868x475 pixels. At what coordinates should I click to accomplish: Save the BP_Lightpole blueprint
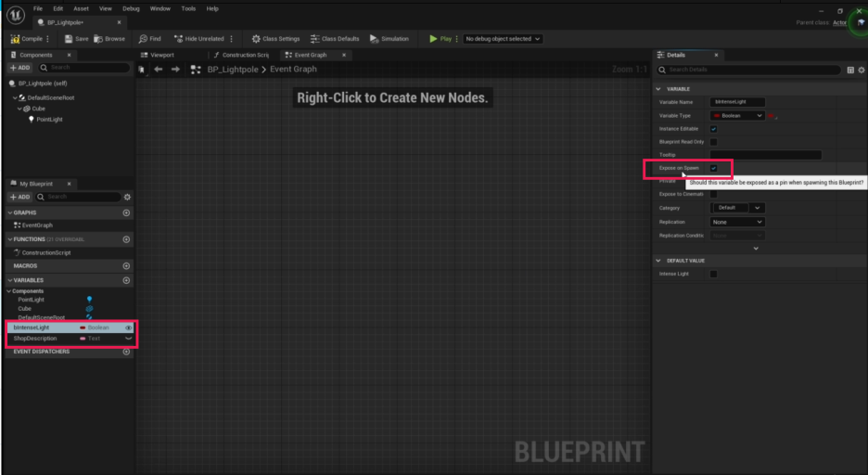[x=76, y=39]
